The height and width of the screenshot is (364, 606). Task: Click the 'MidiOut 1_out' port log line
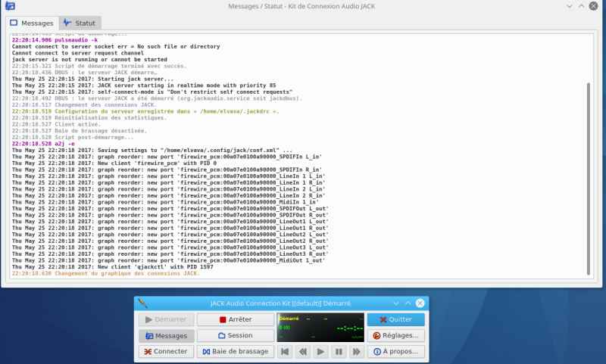(x=168, y=260)
